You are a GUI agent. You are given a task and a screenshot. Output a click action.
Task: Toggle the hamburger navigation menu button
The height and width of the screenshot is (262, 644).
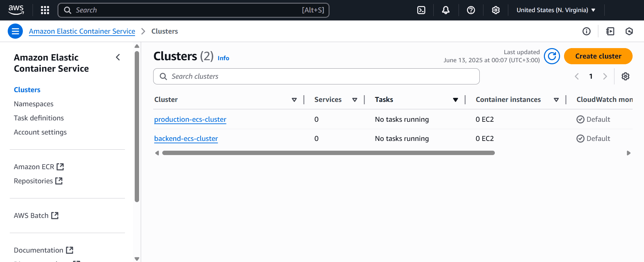(x=15, y=31)
